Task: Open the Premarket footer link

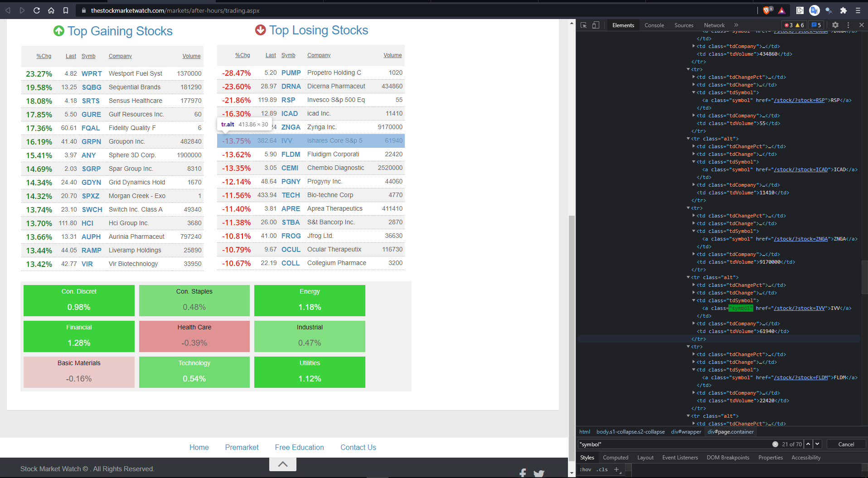Action: (242, 447)
